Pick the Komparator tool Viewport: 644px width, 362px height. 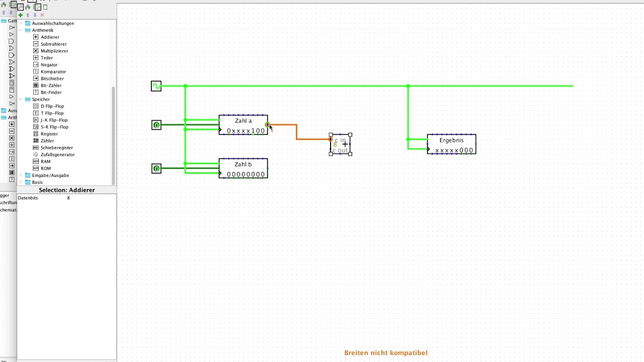pos(49,72)
